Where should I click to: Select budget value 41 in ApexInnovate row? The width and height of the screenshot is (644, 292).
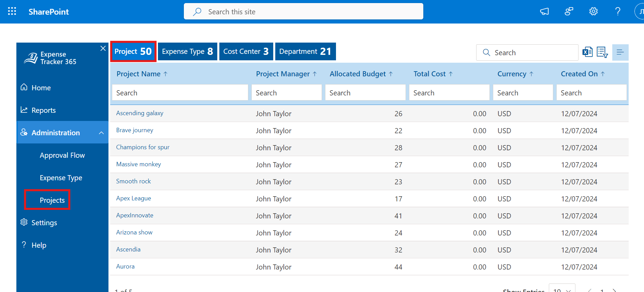[398, 216]
